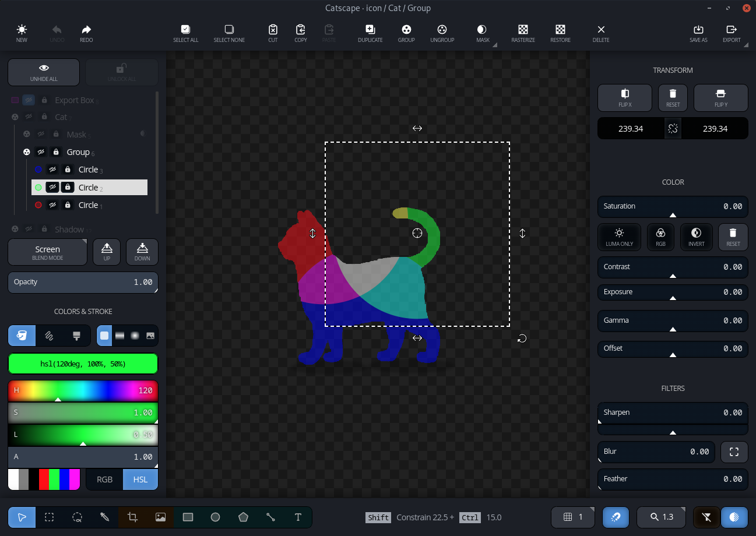Select the pointer selection tool
756x536 pixels.
22,517
